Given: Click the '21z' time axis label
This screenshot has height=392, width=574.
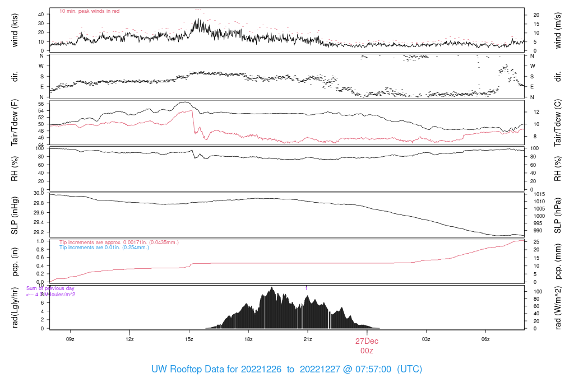Looking at the screenshot, I should point(308,339).
